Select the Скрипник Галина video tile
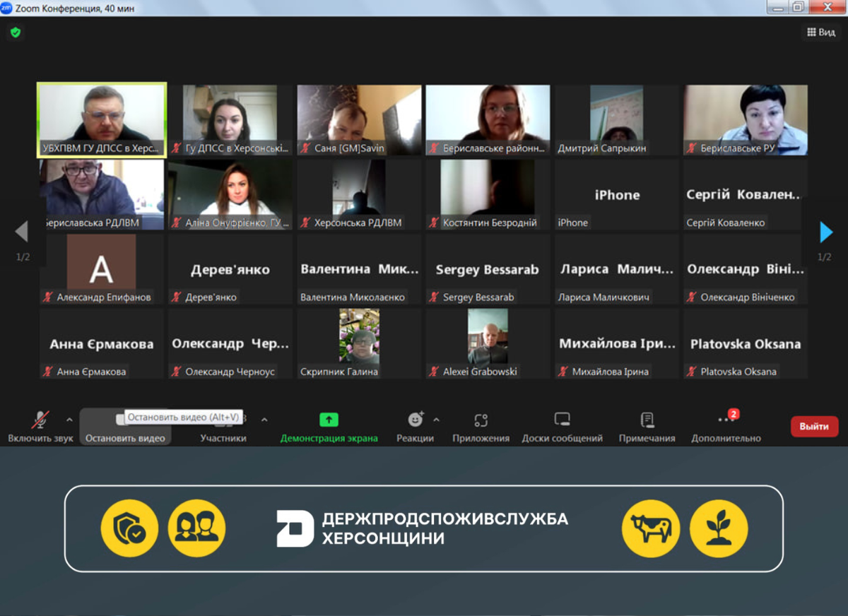848x616 pixels. click(x=359, y=343)
